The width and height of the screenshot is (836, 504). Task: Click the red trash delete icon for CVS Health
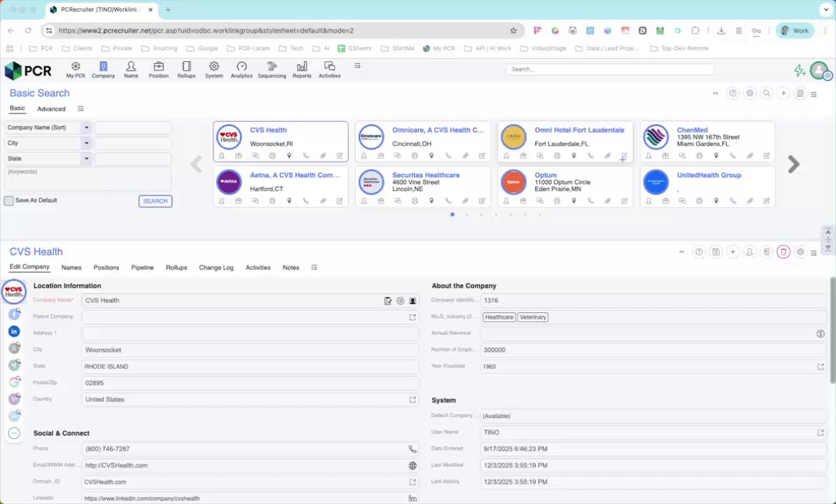(x=783, y=252)
